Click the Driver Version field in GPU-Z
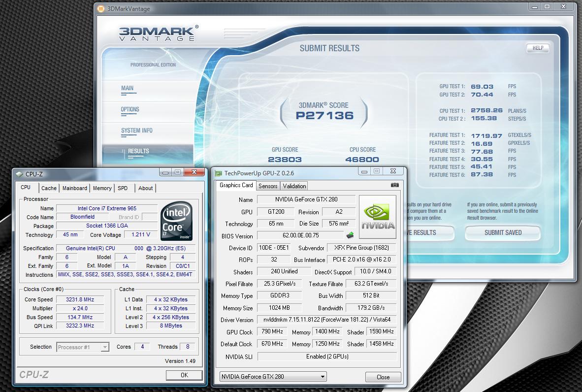582x392 pixels. [326, 320]
